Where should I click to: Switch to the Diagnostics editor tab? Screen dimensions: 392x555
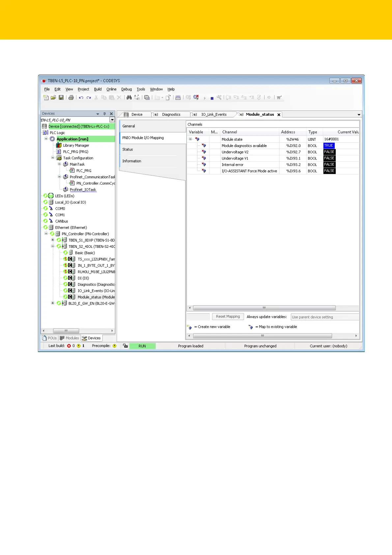(171, 114)
